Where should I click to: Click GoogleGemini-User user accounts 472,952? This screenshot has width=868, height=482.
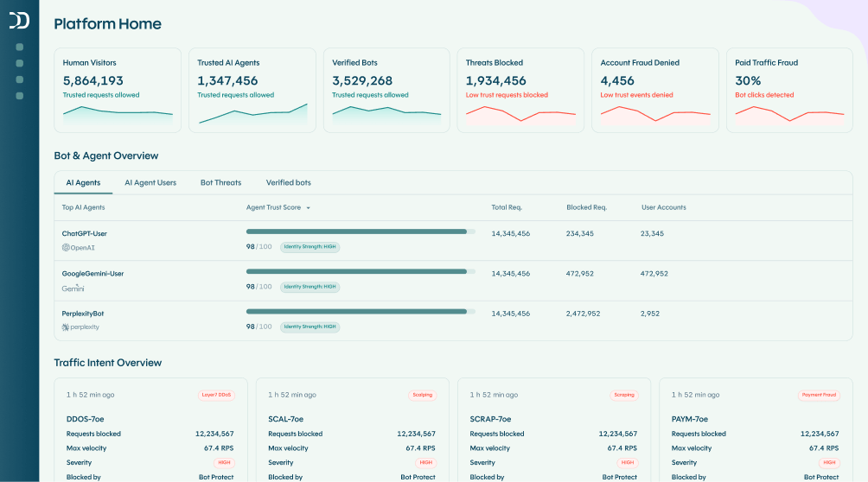tap(654, 273)
